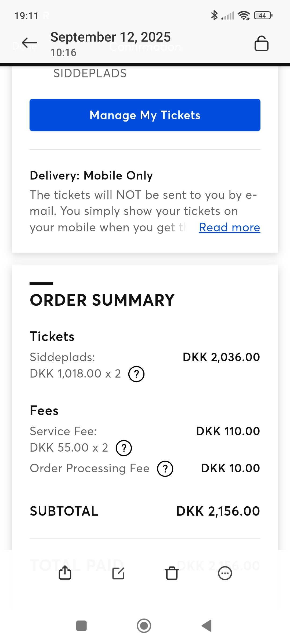Tap the battery indicator in status bar
Screen dimensions: 290x644
(x=263, y=16)
